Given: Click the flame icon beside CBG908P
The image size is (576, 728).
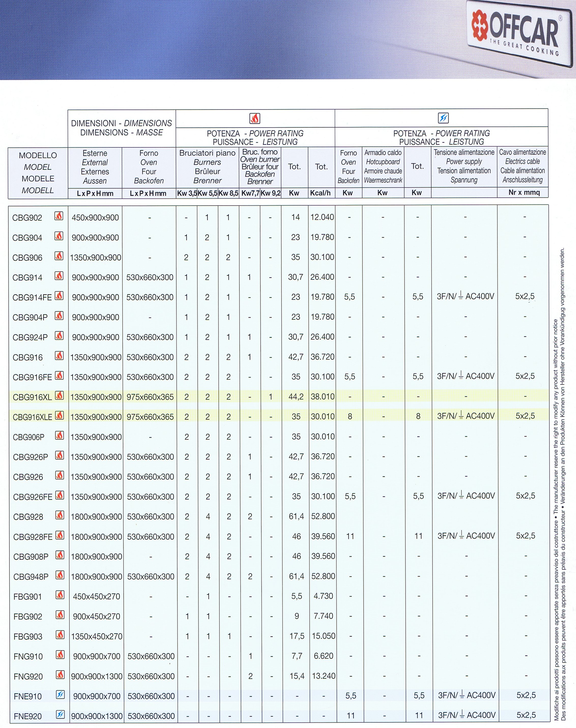Looking at the screenshot, I should click(60, 555).
